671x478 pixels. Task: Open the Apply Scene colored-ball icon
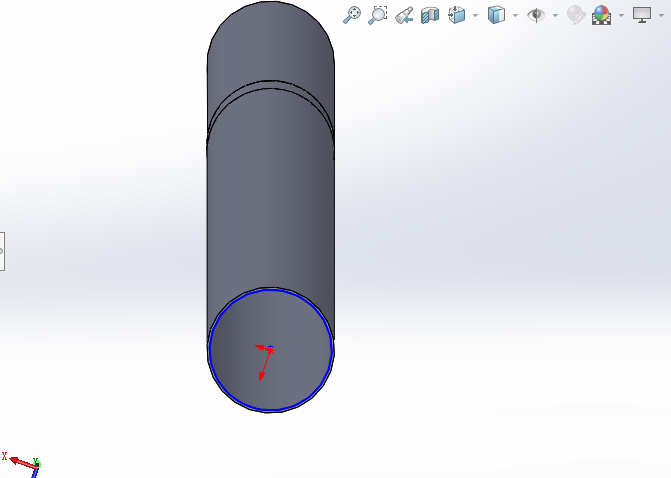click(601, 15)
